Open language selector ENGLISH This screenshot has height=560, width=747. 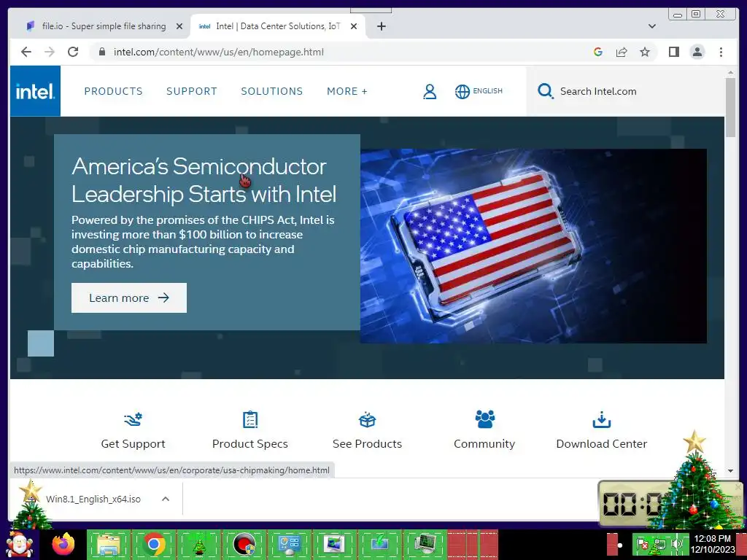pos(479,91)
